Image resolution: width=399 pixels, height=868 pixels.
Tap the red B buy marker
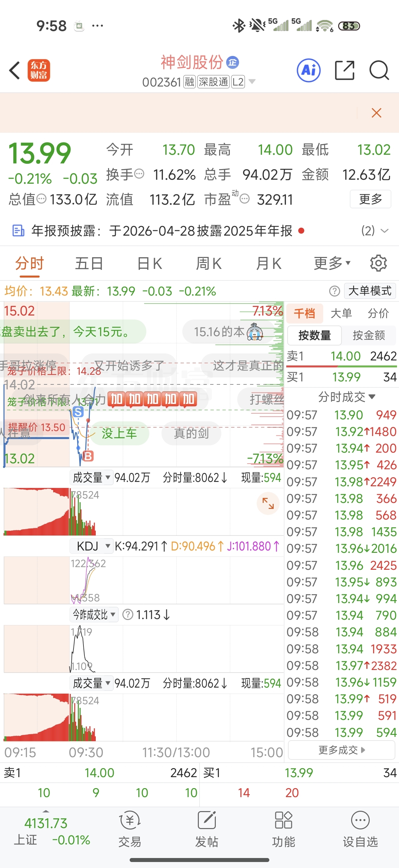tap(88, 456)
